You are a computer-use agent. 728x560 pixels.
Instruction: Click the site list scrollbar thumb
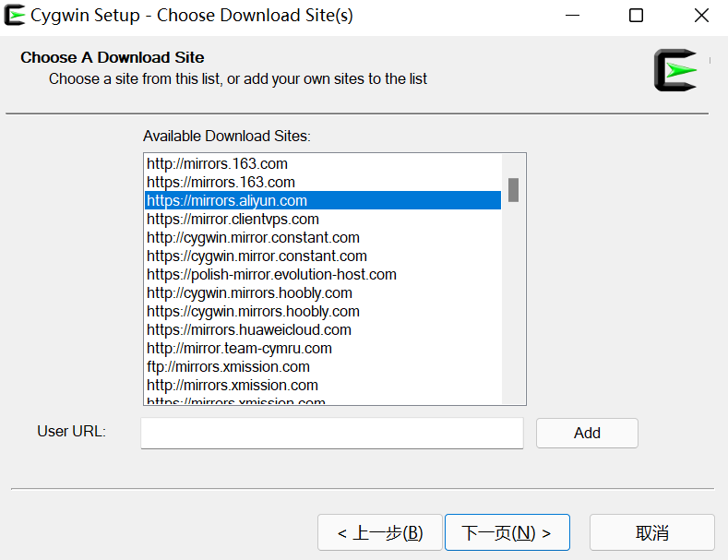(x=513, y=190)
